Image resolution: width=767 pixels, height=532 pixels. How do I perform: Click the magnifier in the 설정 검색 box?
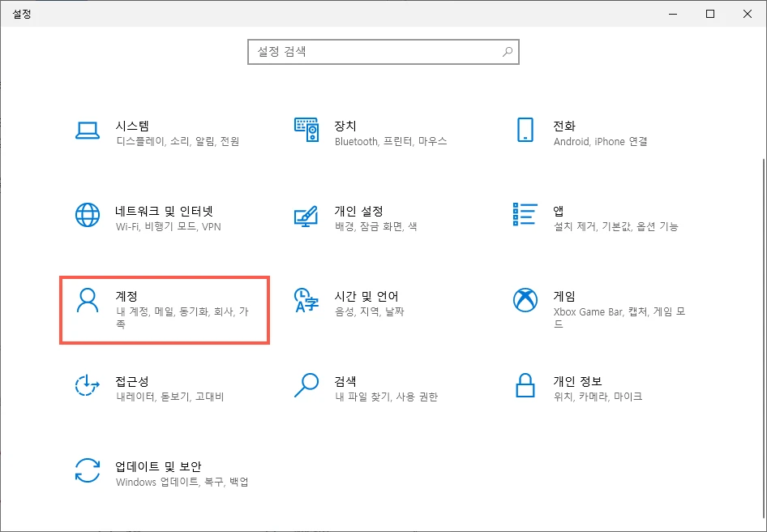pyautogui.click(x=508, y=51)
